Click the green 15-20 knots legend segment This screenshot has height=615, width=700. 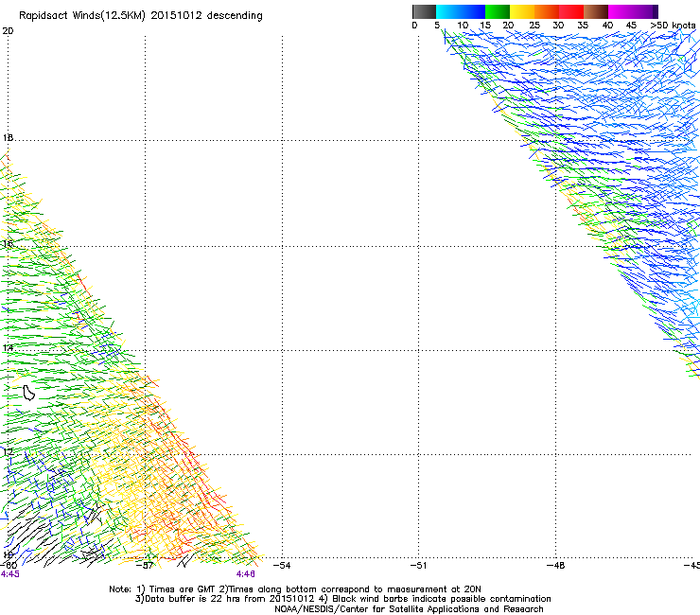(498, 11)
